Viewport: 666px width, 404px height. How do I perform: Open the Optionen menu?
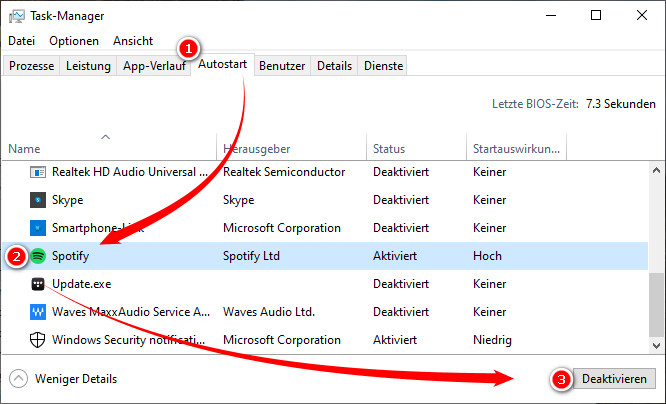click(74, 41)
